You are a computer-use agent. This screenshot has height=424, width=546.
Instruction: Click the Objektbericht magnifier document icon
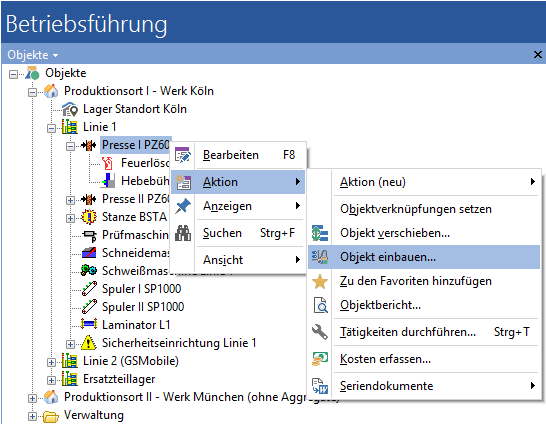(320, 305)
